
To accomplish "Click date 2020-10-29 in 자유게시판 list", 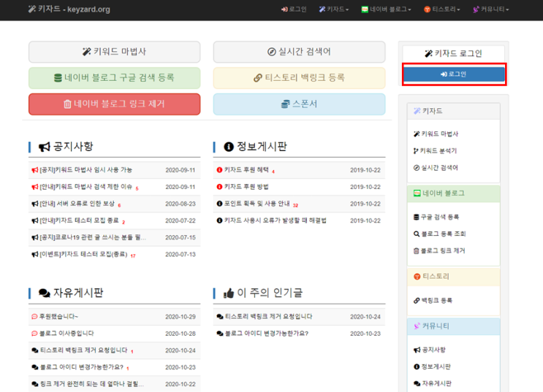I will 181,317.
